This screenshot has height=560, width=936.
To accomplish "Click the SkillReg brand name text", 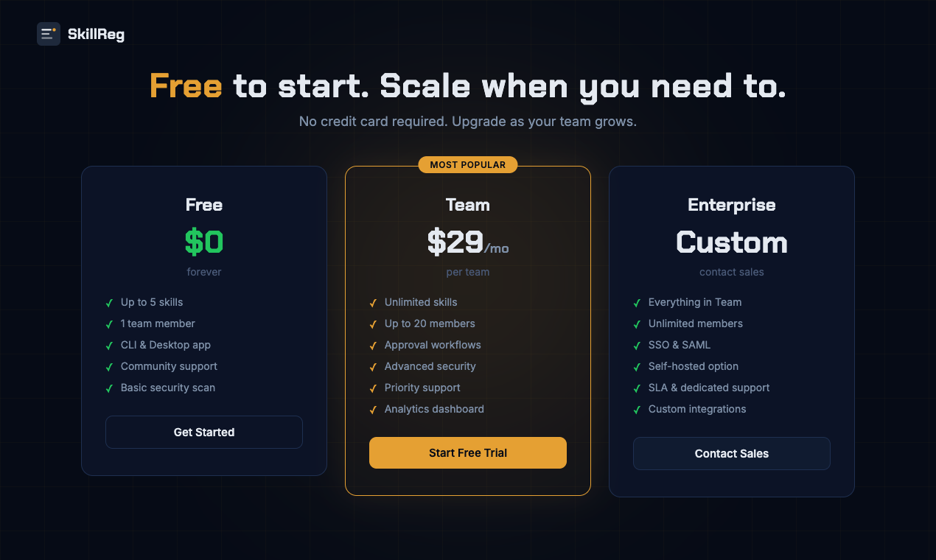I will click(x=96, y=33).
